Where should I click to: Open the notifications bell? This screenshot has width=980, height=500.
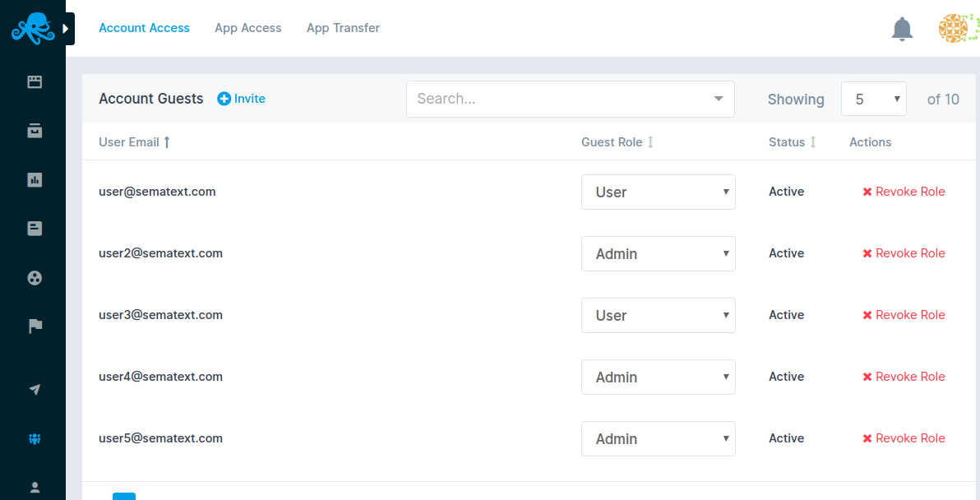pos(902,30)
